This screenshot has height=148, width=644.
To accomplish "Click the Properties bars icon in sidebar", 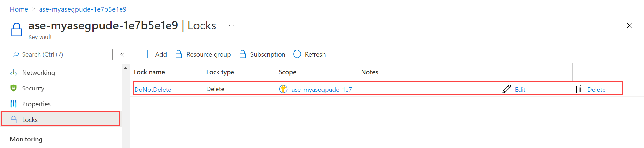I will click(13, 104).
